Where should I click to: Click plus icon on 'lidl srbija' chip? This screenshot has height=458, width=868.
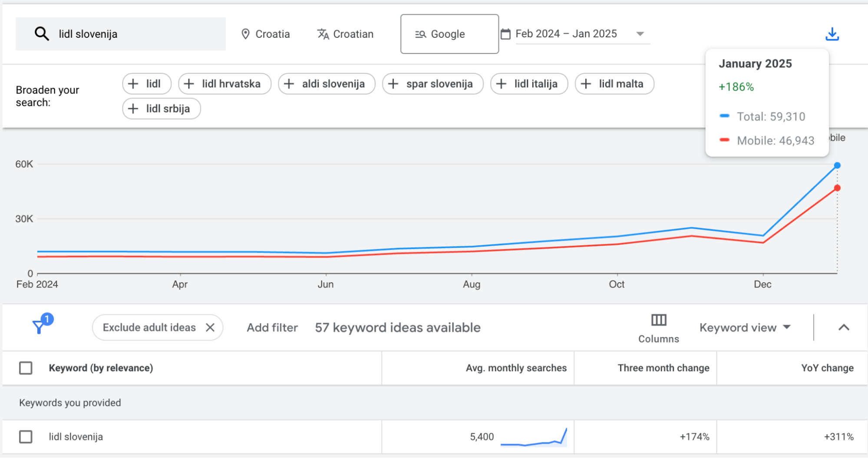(133, 109)
